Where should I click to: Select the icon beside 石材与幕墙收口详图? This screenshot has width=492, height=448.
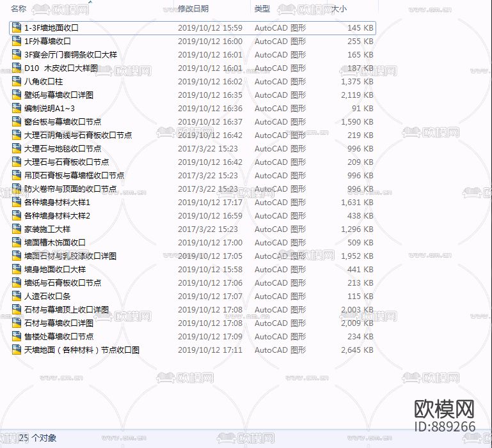click(17, 323)
